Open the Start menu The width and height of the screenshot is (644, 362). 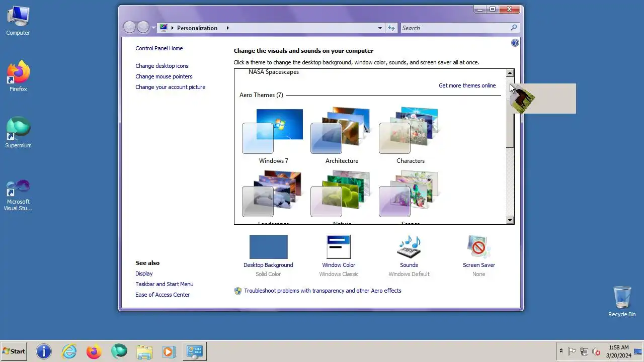tap(14, 351)
